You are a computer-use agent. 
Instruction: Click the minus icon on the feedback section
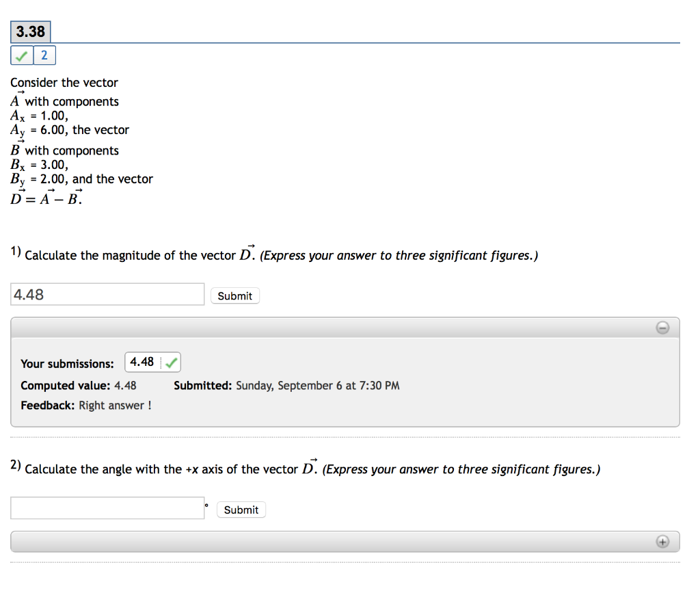point(662,328)
